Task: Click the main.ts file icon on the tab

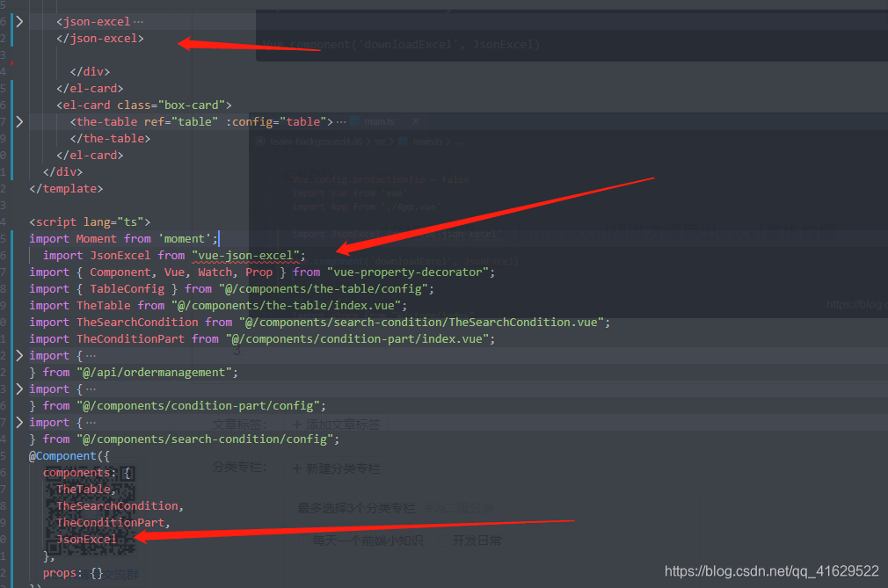Action: point(355,121)
